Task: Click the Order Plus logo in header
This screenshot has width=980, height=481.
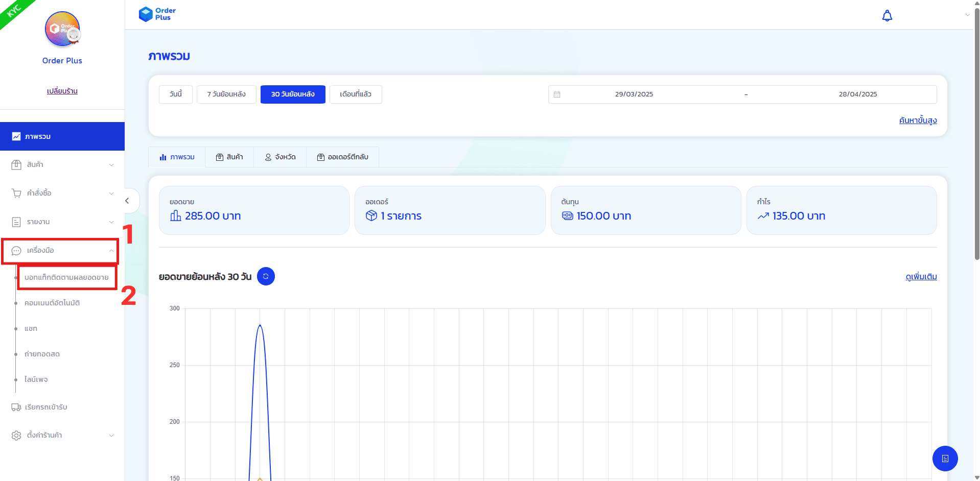Action: 157,14
